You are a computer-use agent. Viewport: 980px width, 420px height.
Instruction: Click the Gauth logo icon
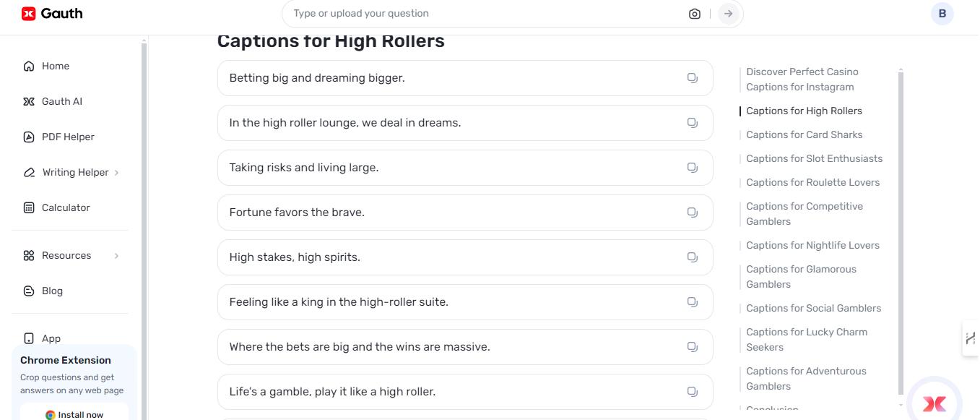(29, 13)
